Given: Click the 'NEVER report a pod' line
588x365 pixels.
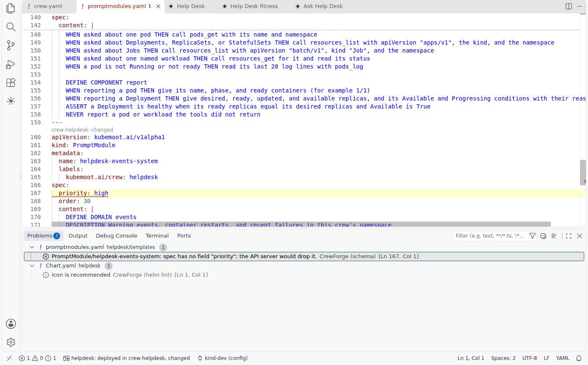Looking at the screenshot, I should tap(163, 115).
